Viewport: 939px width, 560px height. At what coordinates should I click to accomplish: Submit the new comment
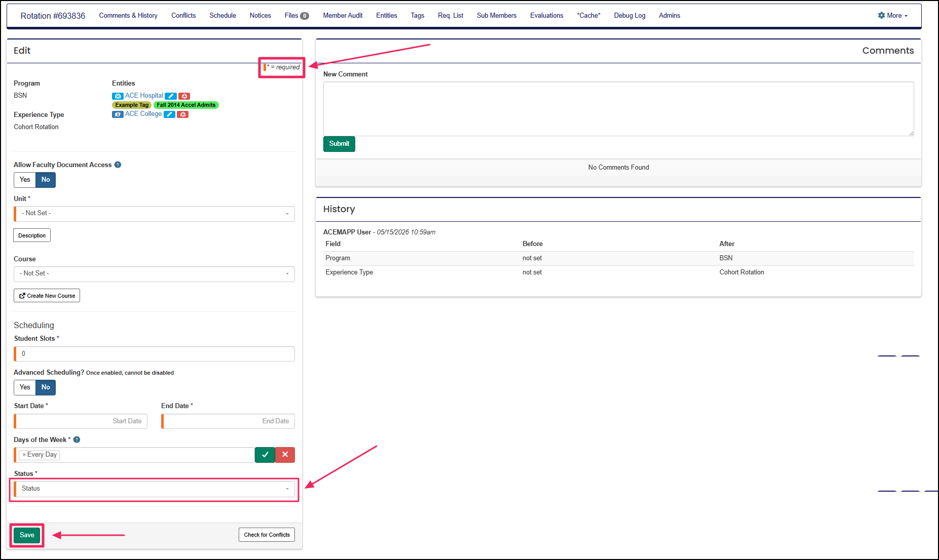click(339, 144)
